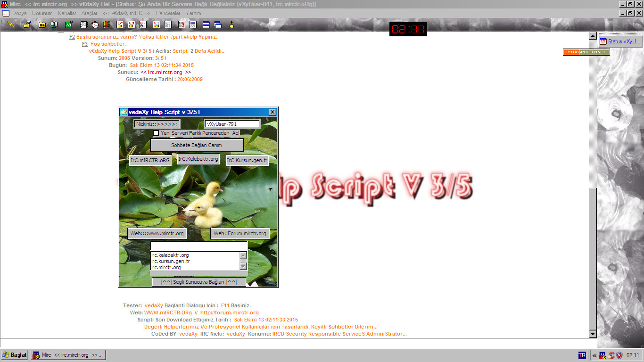Open the Scripts Editor /a toolbar icon
Viewport: 644px width, 362px height.
[69, 25]
